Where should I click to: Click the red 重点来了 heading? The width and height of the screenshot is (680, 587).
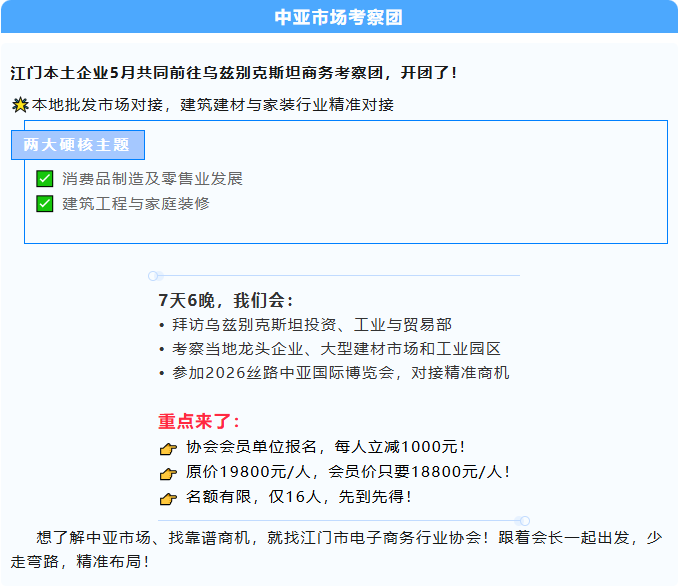tap(199, 421)
